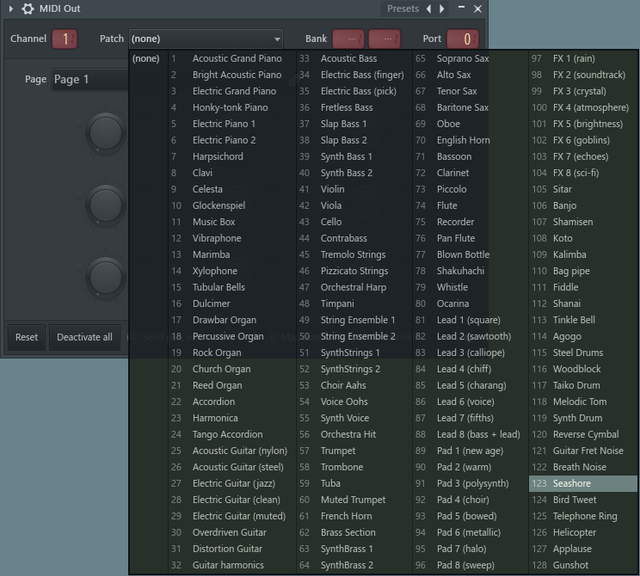
Task: Click the Deactivate all button
Action: (x=84, y=337)
